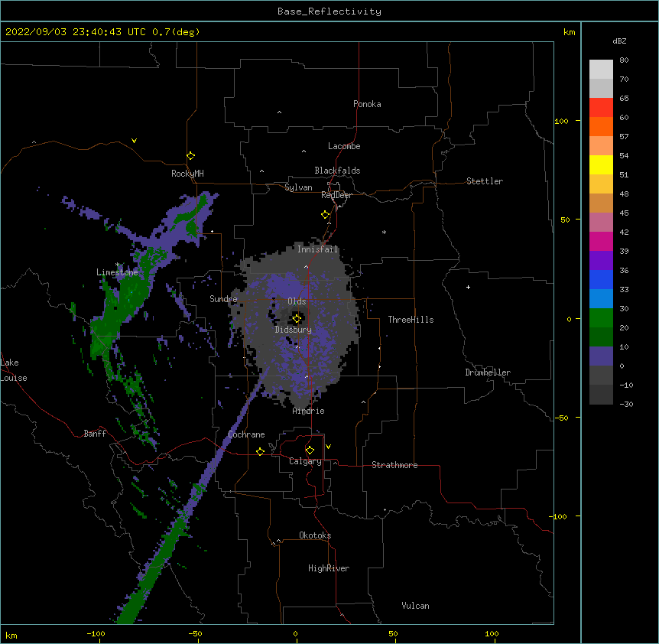The image size is (659, 644).
Task: Click the magenta 42 dBZ legend swatch
Action: point(601,241)
